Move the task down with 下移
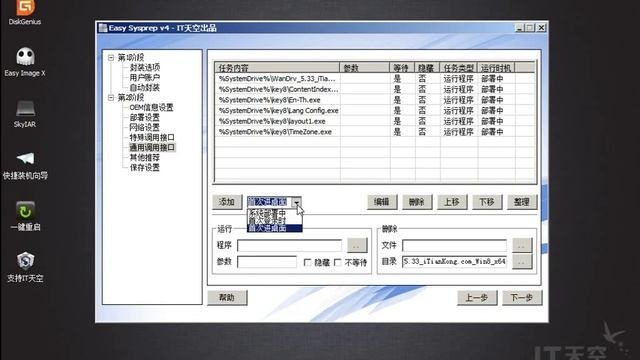 (x=487, y=202)
